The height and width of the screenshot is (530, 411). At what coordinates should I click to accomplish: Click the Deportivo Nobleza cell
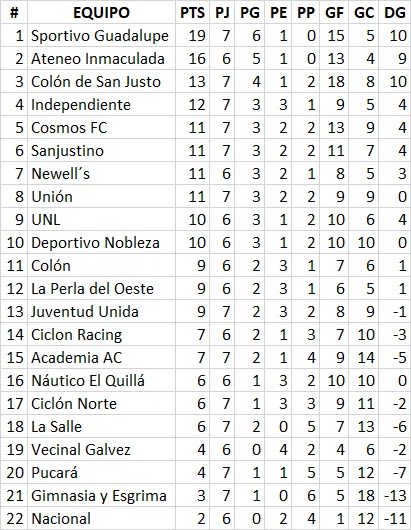click(x=101, y=242)
